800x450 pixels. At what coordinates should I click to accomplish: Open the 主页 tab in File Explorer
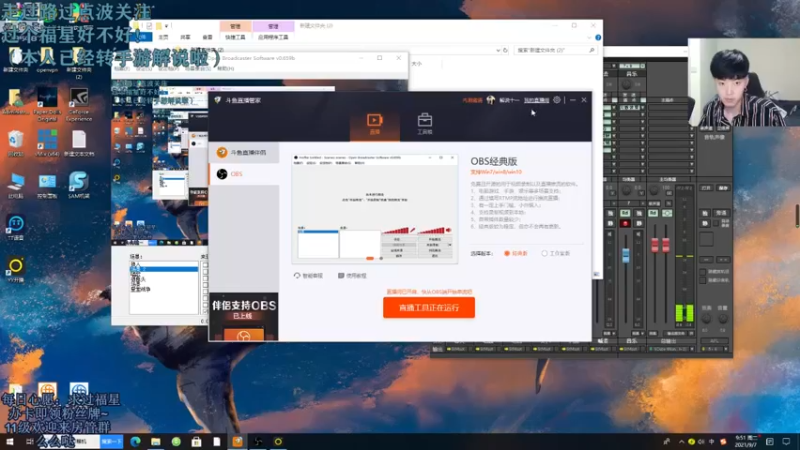point(164,37)
